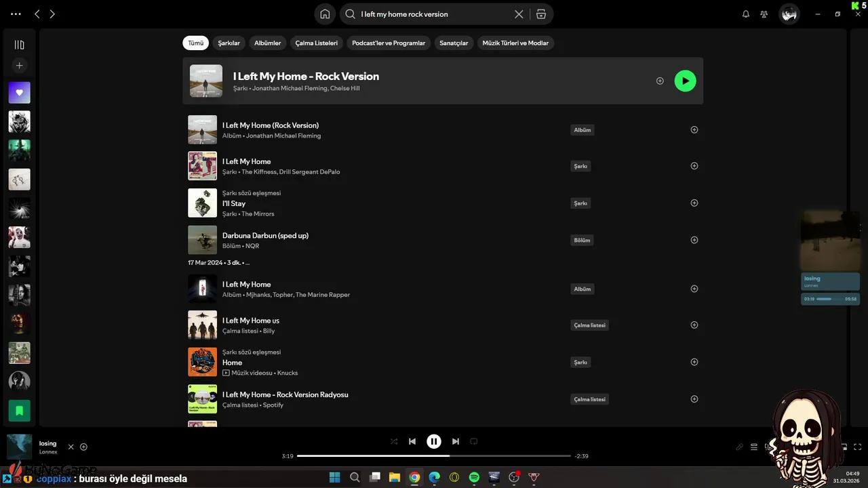Click Darbuna Darbun (sped up) thumbnail

(202, 240)
